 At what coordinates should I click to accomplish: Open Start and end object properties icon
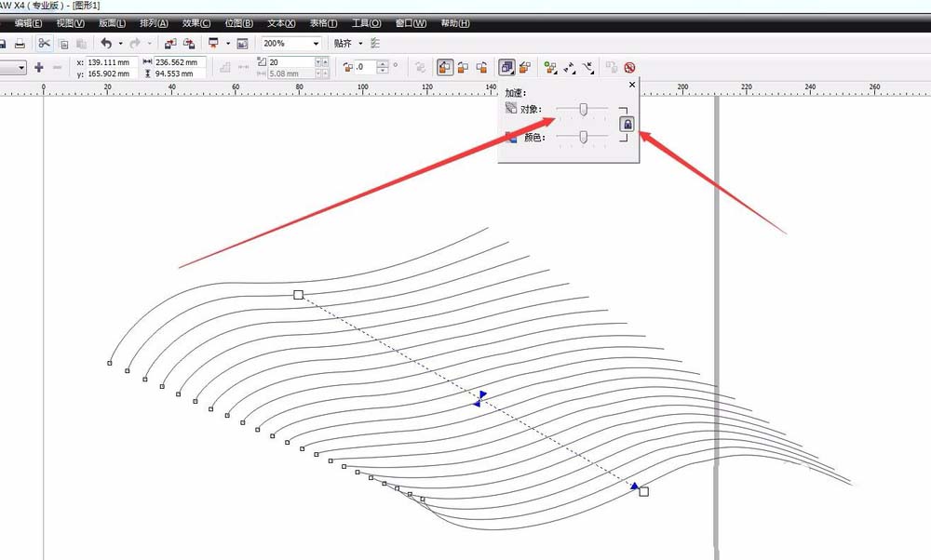coord(570,67)
